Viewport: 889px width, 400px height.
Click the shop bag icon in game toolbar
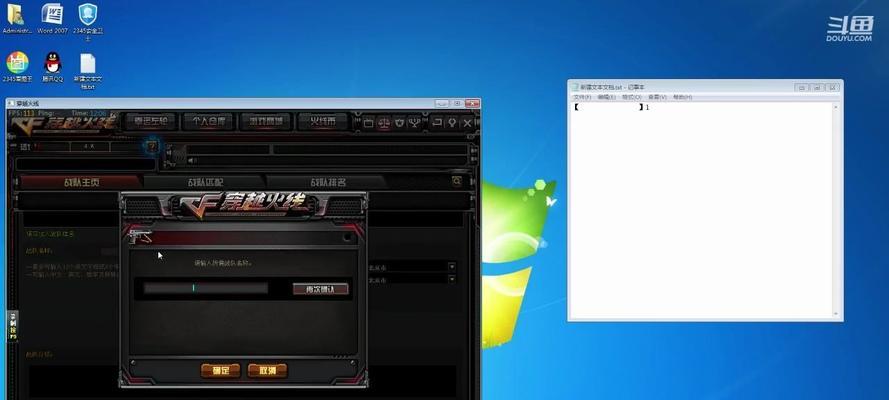(x=369, y=122)
